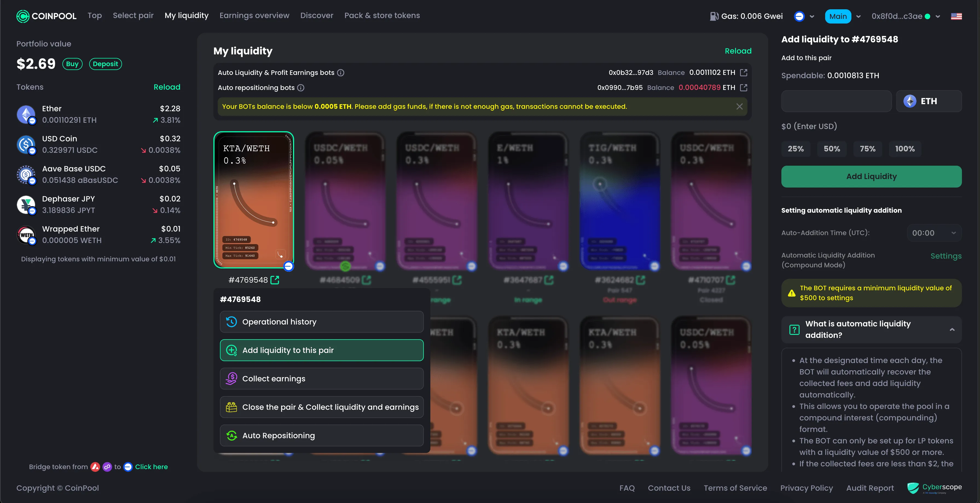Click the CoinPool logo
Image resolution: width=980 pixels, height=503 pixels.
point(47,16)
